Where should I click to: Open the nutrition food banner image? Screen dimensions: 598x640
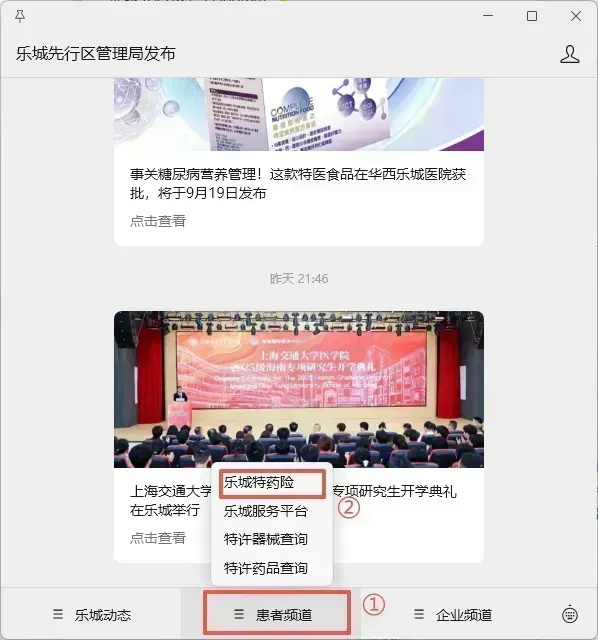point(299,114)
